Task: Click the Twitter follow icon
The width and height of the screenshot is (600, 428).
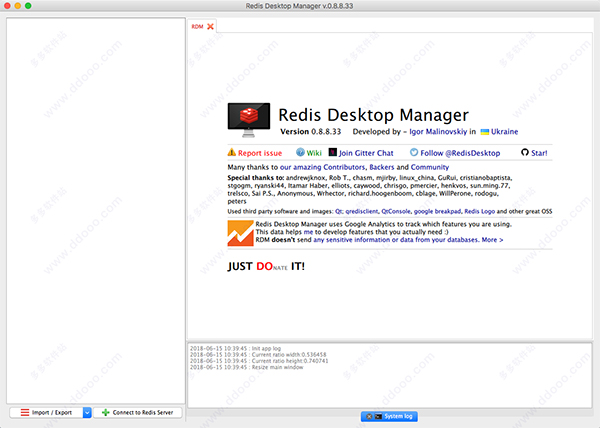Action: tap(414, 152)
